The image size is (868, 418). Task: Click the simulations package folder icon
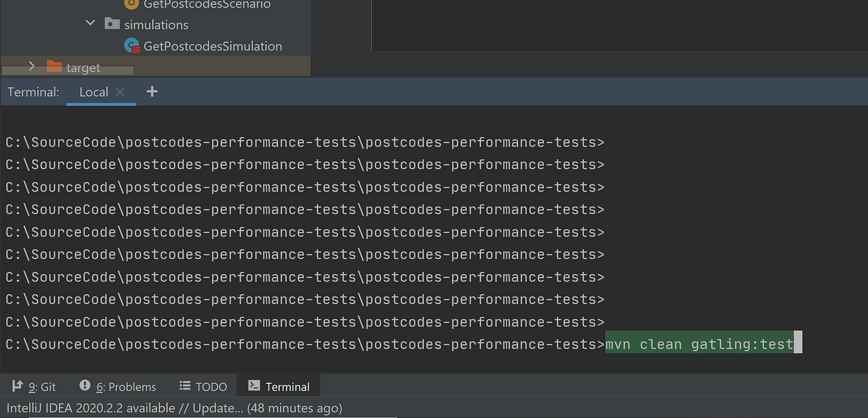112,24
